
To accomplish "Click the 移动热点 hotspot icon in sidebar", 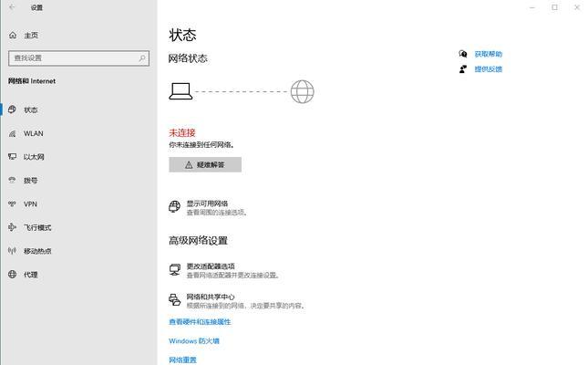I will [13, 251].
